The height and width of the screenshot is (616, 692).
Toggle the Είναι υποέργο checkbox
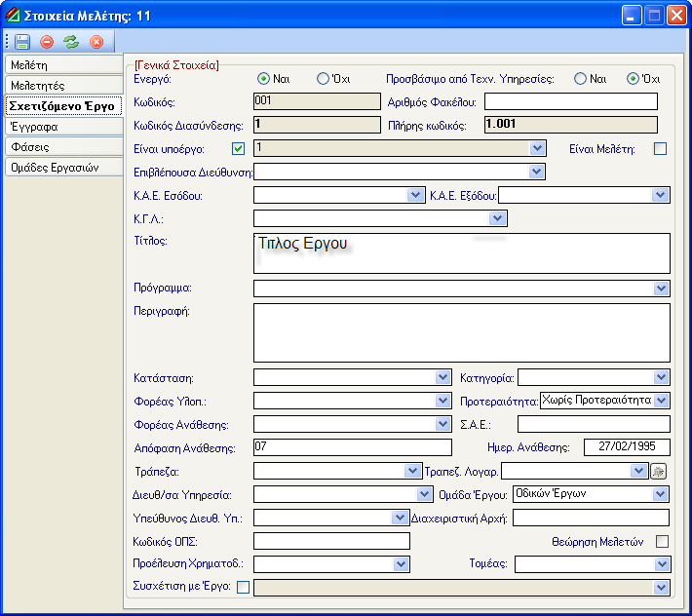point(239,149)
